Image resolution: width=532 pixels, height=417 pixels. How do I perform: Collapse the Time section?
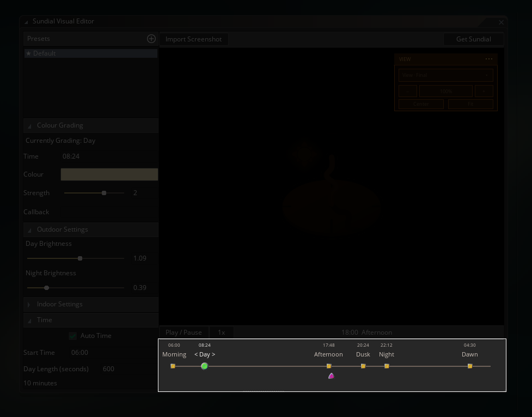pyautogui.click(x=91, y=320)
